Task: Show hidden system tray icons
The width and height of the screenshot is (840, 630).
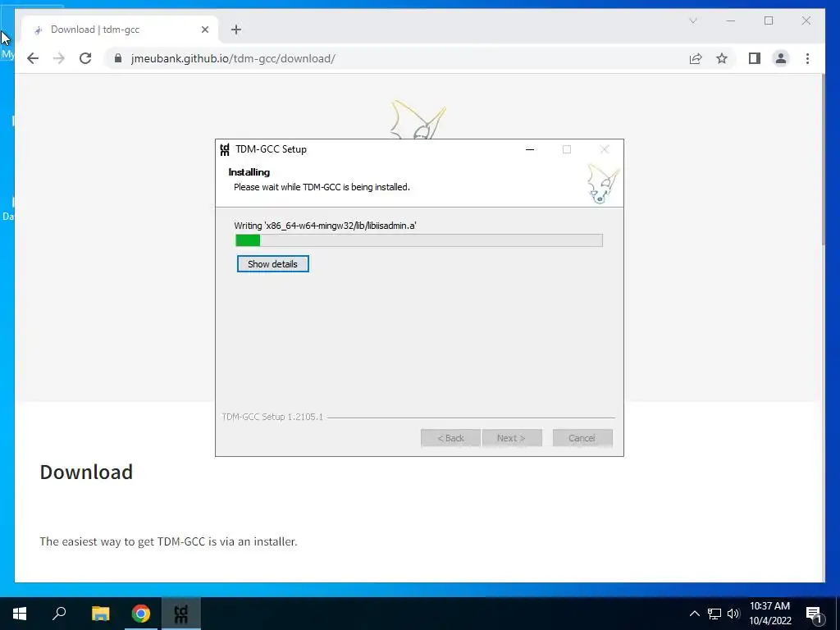Action: tap(694, 614)
